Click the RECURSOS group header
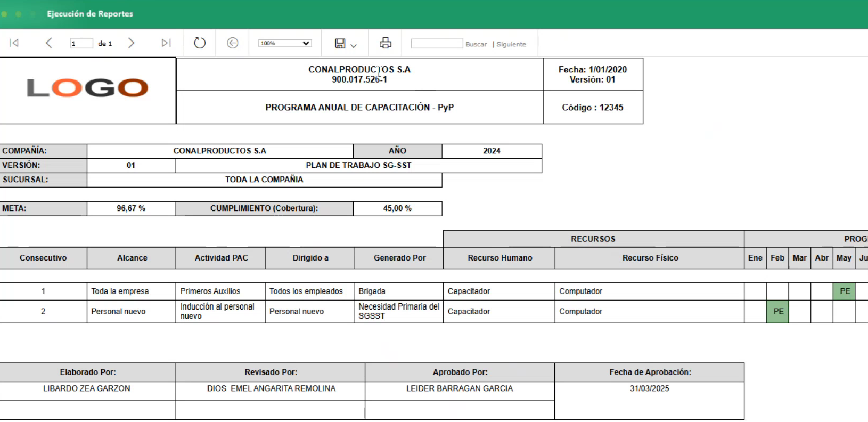 pyautogui.click(x=593, y=239)
